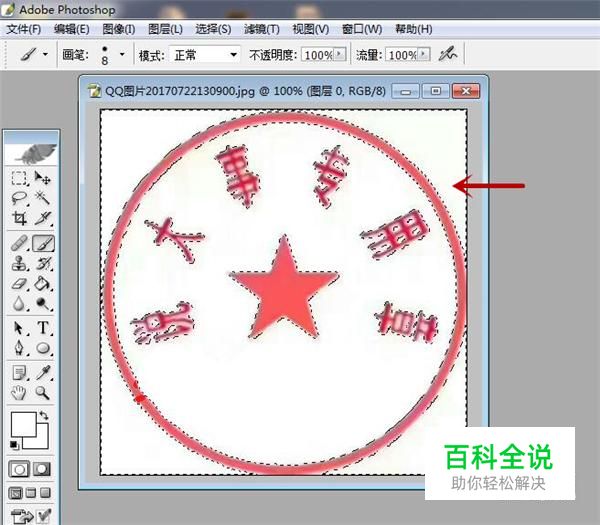The height and width of the screenshot is (525, 600).
Task: Select the Type tool
Action: (42, 328)
